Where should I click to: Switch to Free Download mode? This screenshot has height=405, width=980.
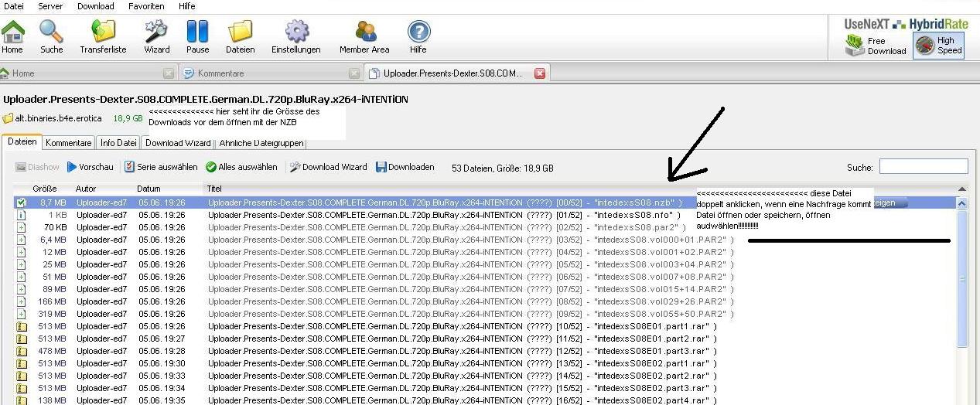pyautogui.click(x=876, y=46)
